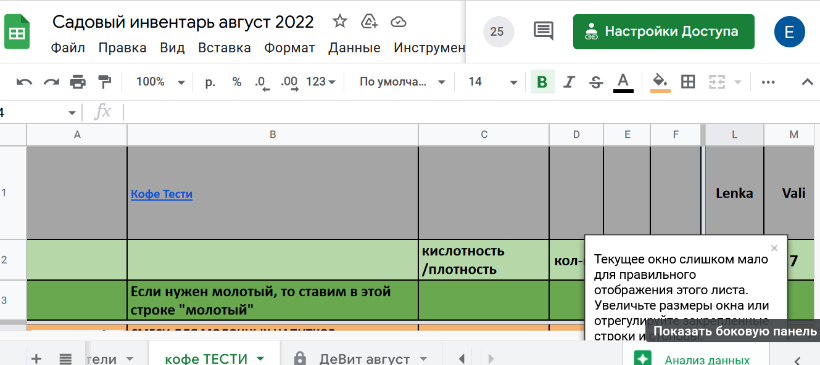Star this document
Image resolution: width=820 pixels, height=365 pixels.
340,21
